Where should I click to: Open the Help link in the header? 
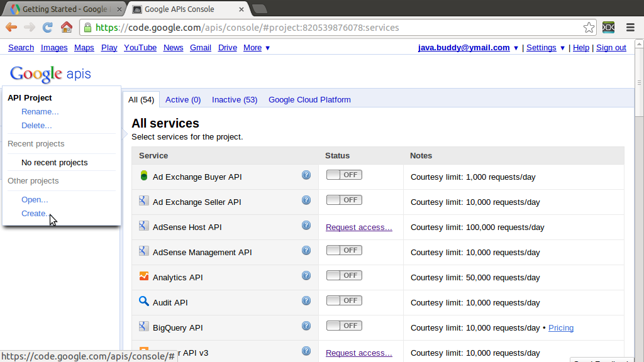click(x=580, y=48)
